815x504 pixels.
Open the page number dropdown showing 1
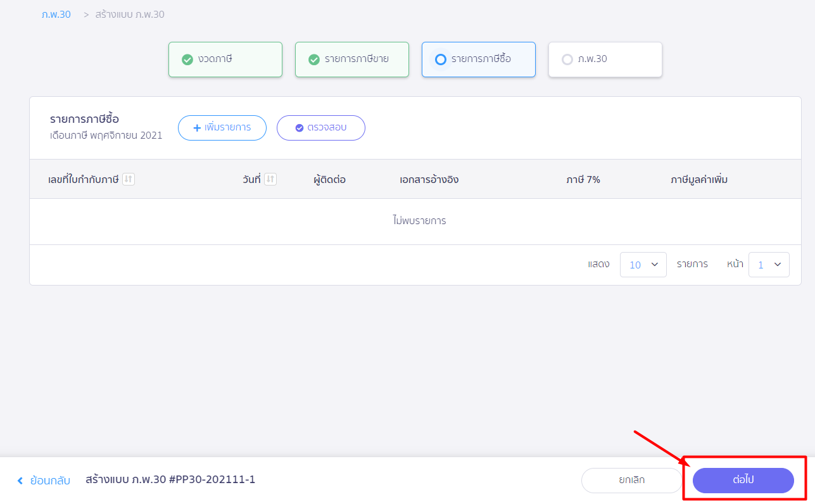pos(769,265)
